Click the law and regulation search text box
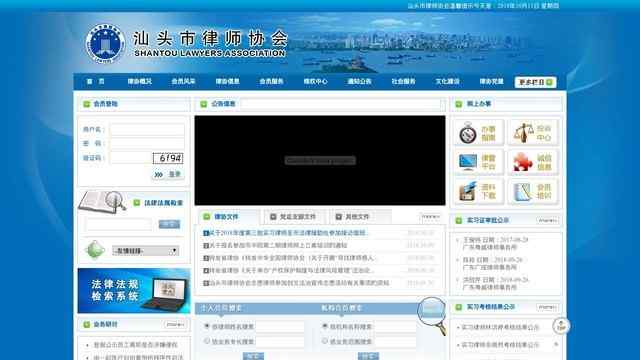Screen dimensions: 640x360 click(x=119, y=224)
